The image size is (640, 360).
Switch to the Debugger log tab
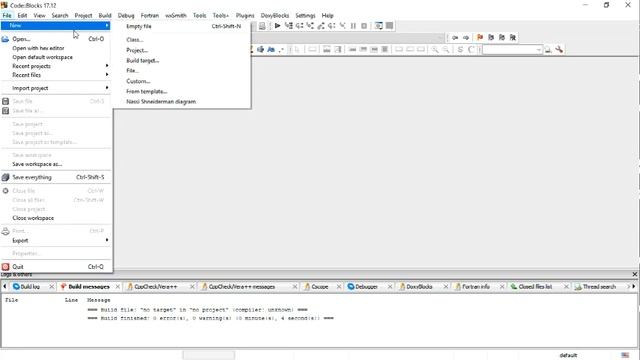[366, 287]
